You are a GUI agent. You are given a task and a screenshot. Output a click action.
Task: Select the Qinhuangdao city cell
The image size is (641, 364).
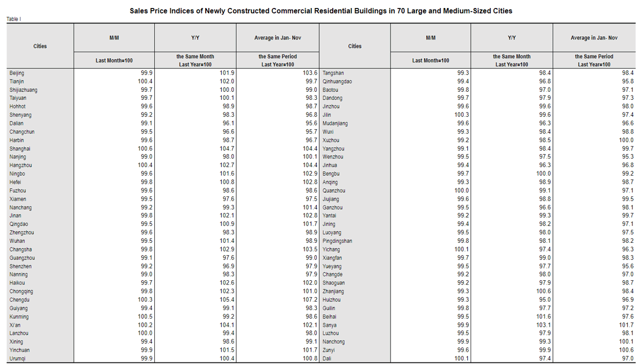[337, 82]
